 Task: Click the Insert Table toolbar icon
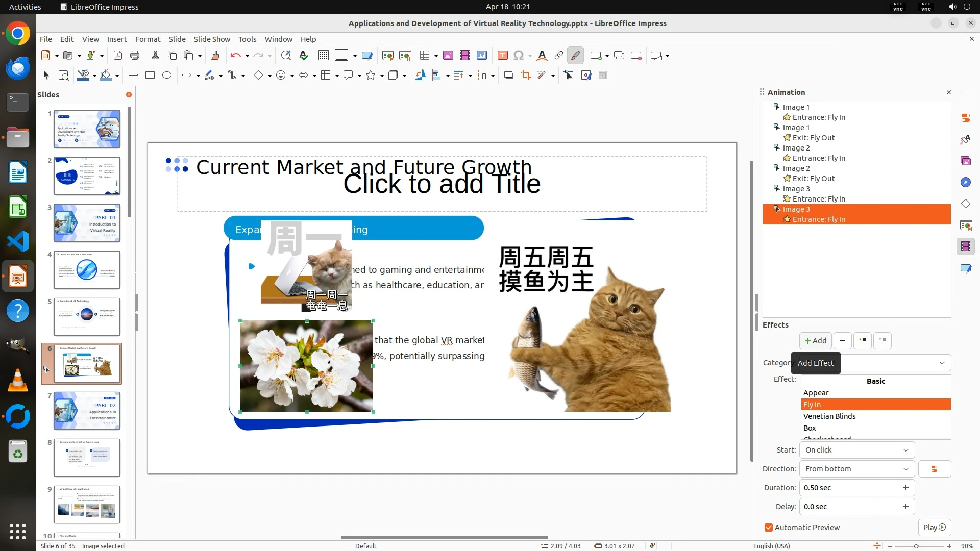pyautogui.click(x=424, y=56)
